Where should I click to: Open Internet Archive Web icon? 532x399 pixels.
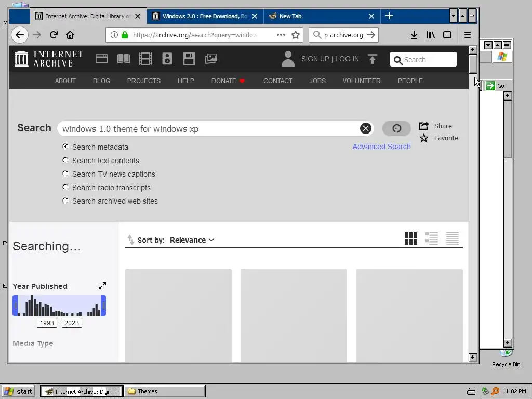point(102,59)
